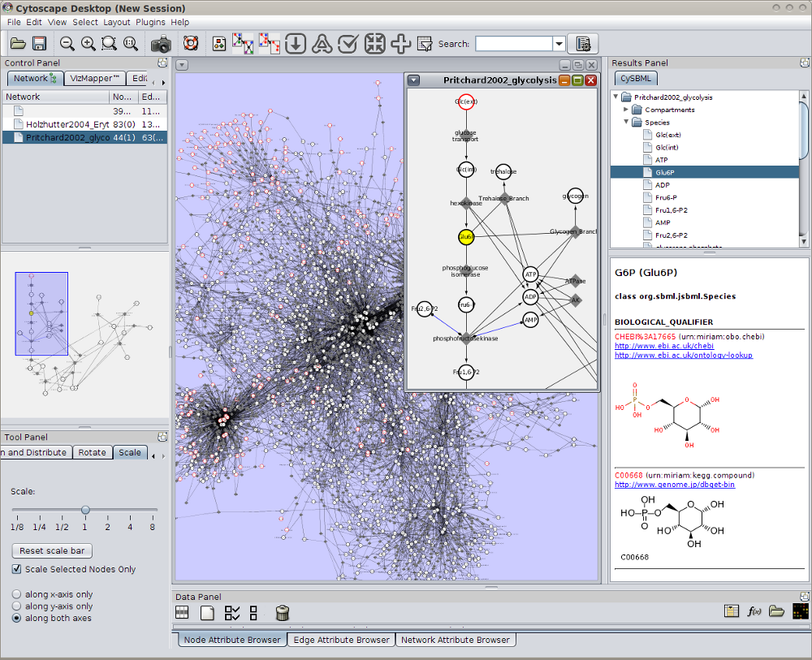Open help lifebuoy icon
Image resolution: width=812 pixels, height=660 pixels.
click(x=191, y=43)
